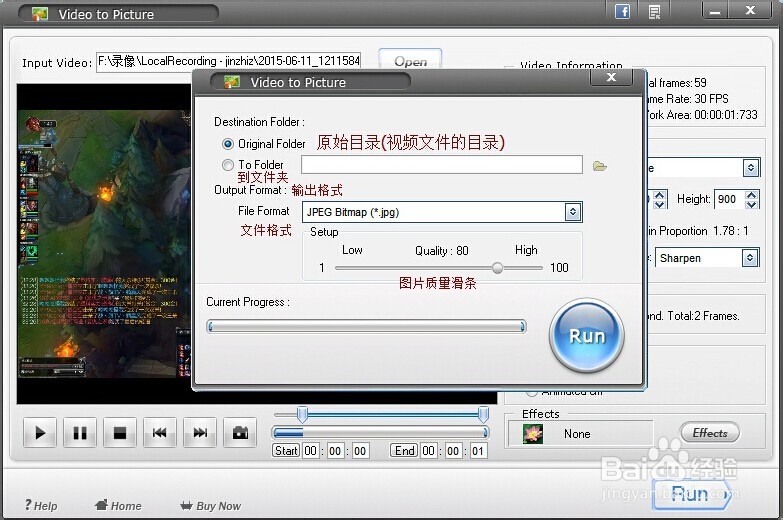The image size is (783, 520).
Task: Click the play button
Action: [x=40, y=433]
